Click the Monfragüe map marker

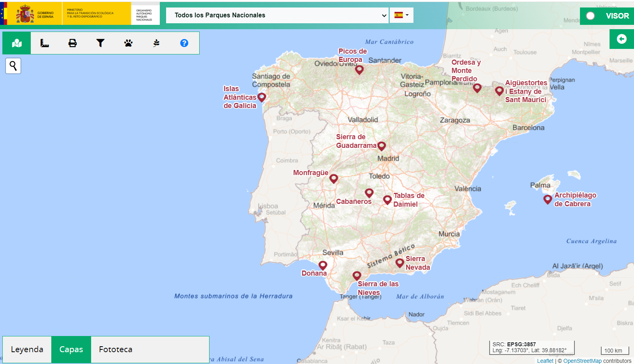[x=334, y=179]
